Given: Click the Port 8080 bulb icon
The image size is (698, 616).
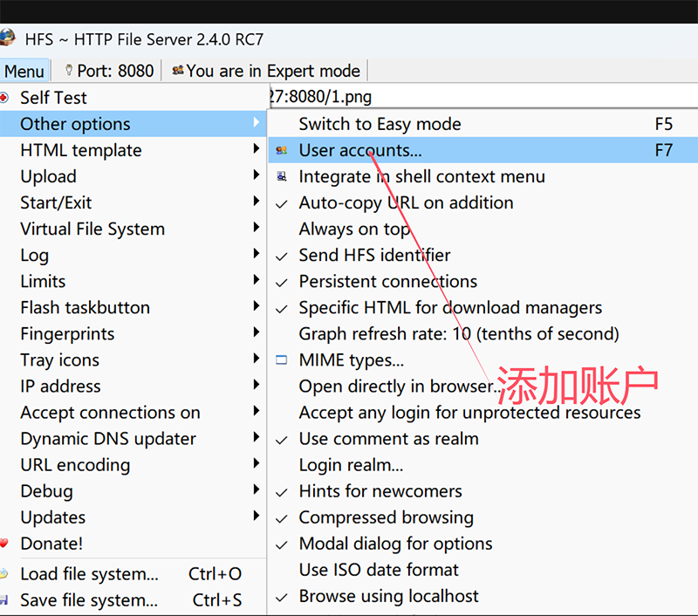Looking at the screenshot, I should tap(69, 71).
